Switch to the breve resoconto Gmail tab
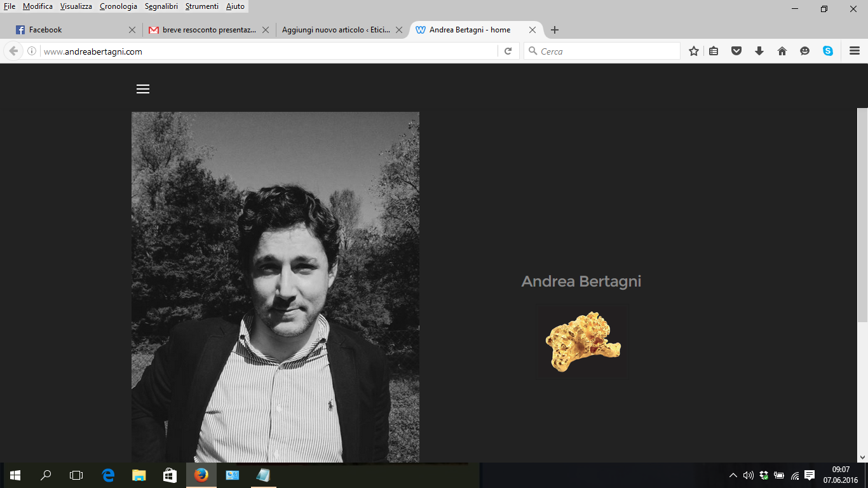The width and height of the screenshot is (868, 488). (209, 30)
